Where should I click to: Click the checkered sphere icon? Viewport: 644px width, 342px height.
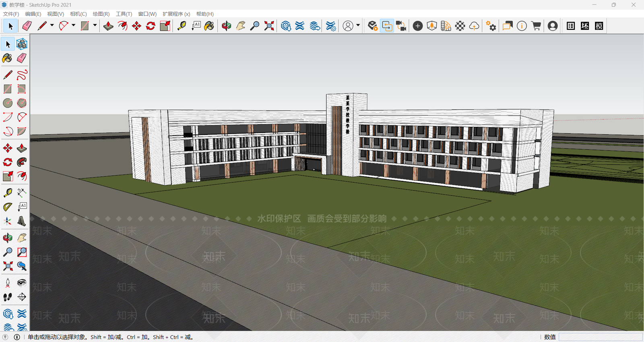pyautogui.click(x=460, y=26)
